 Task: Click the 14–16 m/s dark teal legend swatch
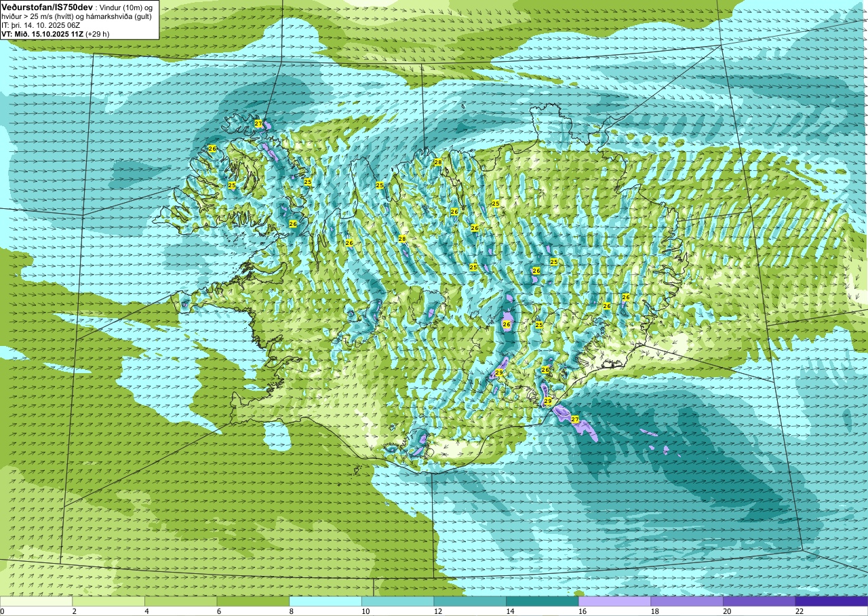coord(542,601)
